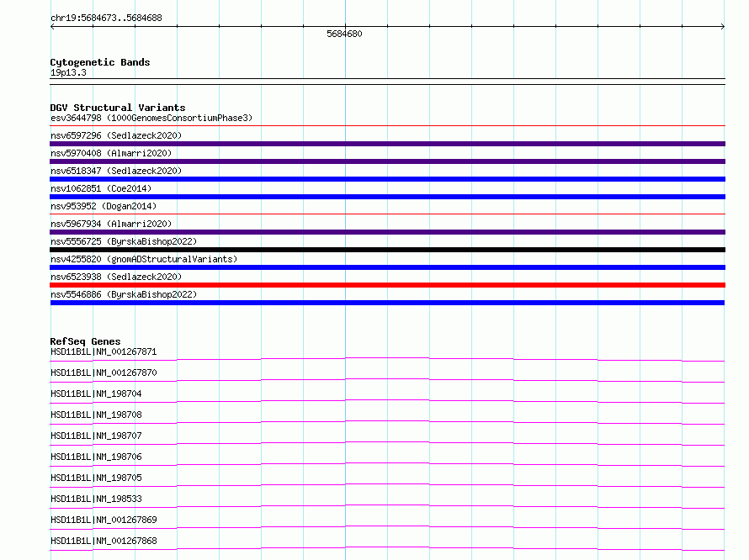749x560 pixels.
Task: Select the Cytogenetic Bands track heading
Action: click(x=100, y=62)
